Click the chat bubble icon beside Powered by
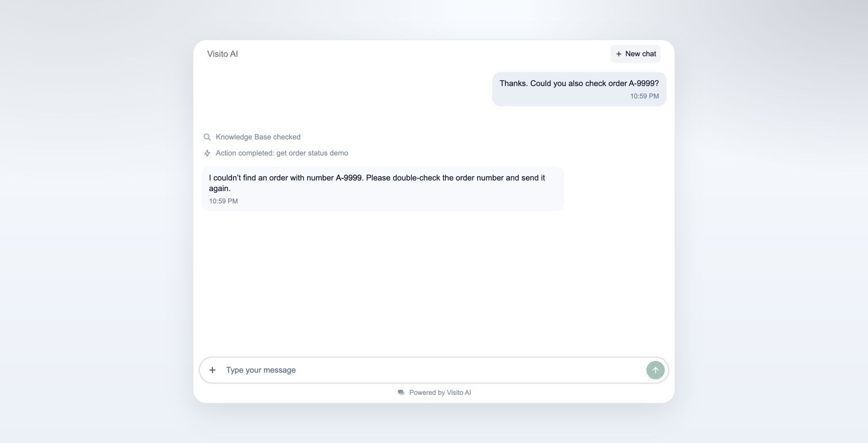The height and width of the screenshot is (443, 868). click(x=401, y=393)
